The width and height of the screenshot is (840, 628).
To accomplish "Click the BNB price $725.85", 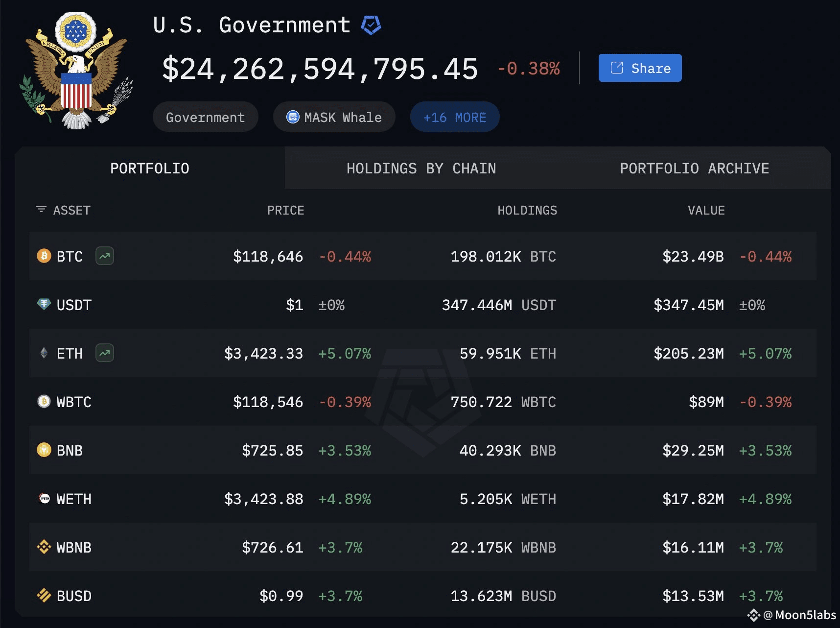I will click(x=272, y=450).
